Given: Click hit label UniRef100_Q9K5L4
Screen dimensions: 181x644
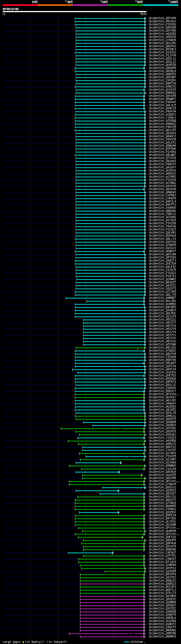Looking at the screenshot, I should (x=162, y=618).
